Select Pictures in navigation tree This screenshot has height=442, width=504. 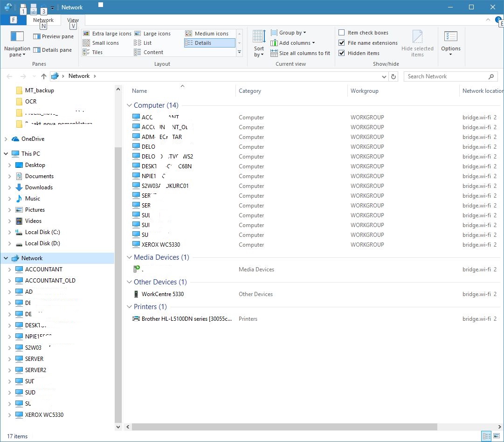tap(35, 210)
